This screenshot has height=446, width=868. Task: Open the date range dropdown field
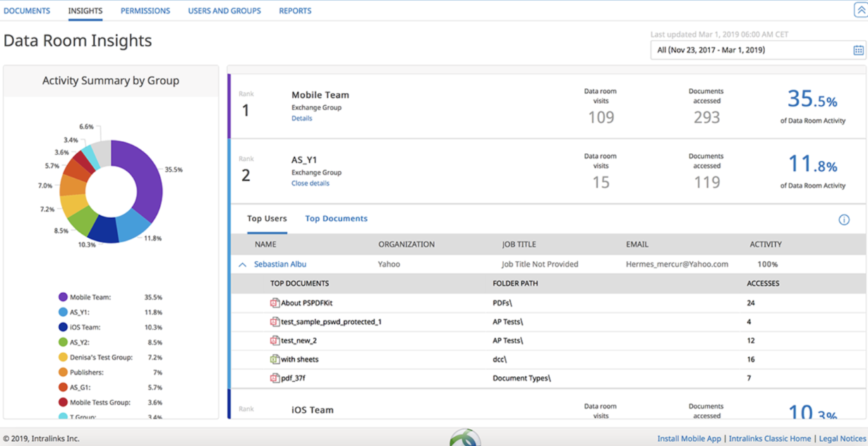(752, 50)
